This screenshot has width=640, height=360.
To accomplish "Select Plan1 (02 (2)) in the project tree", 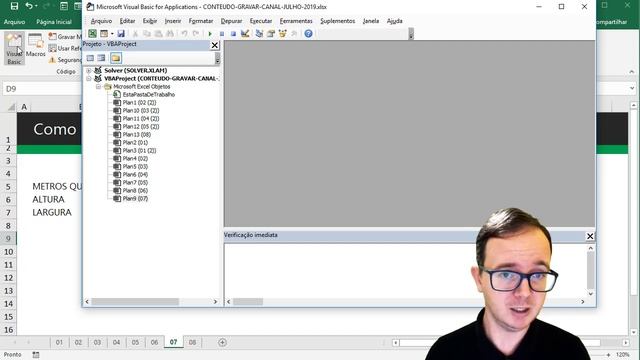I will [x=139, y=102].
